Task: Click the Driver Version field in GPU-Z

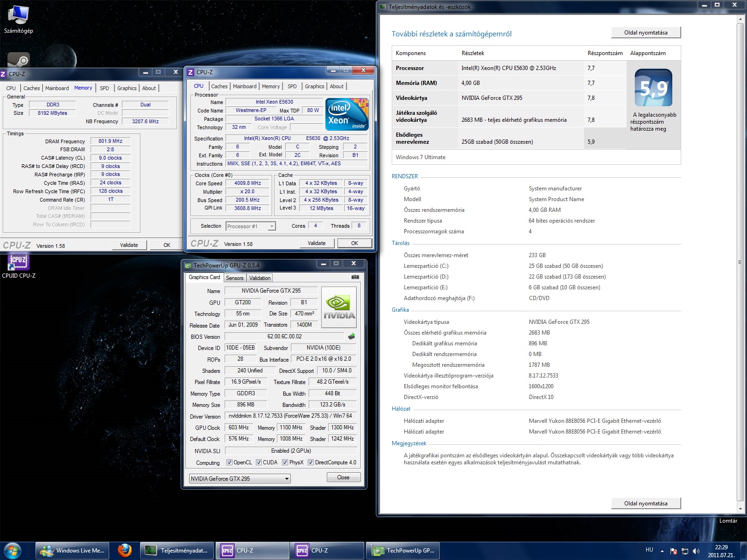Action: pyautogui.click(x=290, y=416)
